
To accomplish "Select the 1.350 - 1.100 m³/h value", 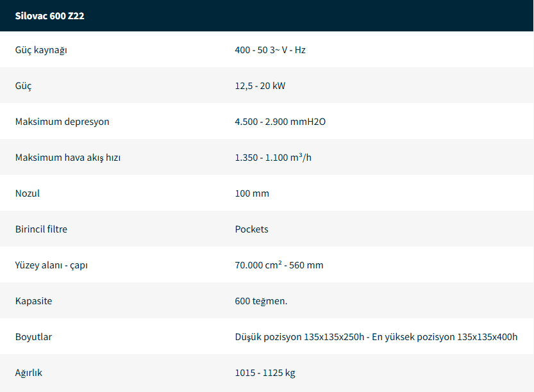I will click(x=273, y=157).
